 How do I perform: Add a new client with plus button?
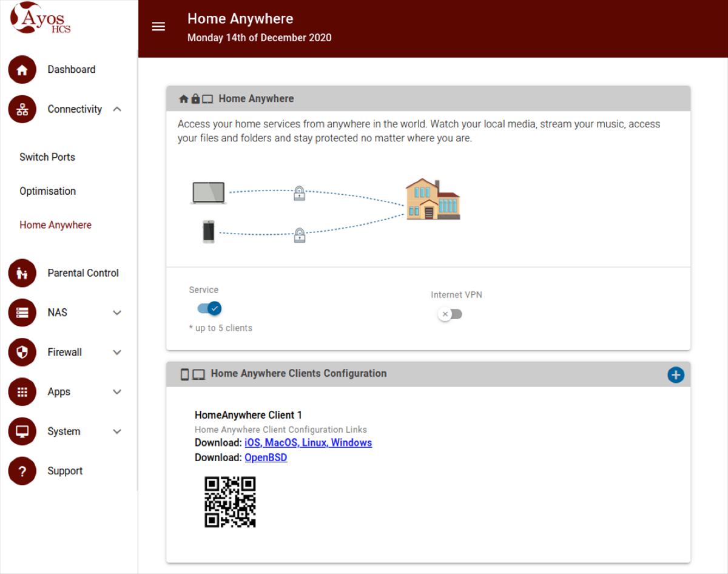[675, 375]
